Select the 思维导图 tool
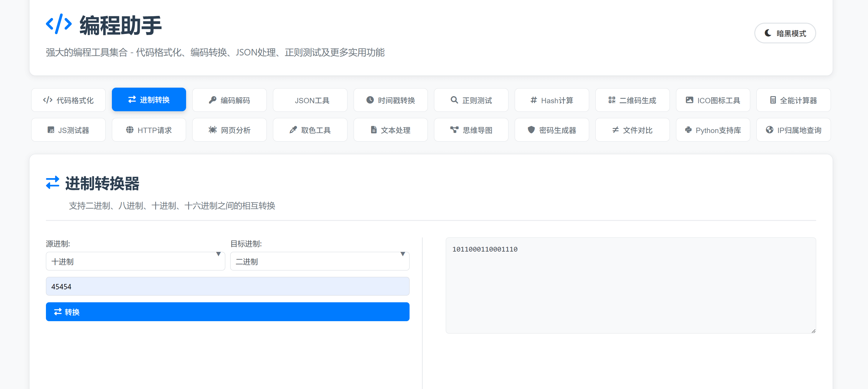The width and height of the screenshot is (868, 389). coord(471,129)
